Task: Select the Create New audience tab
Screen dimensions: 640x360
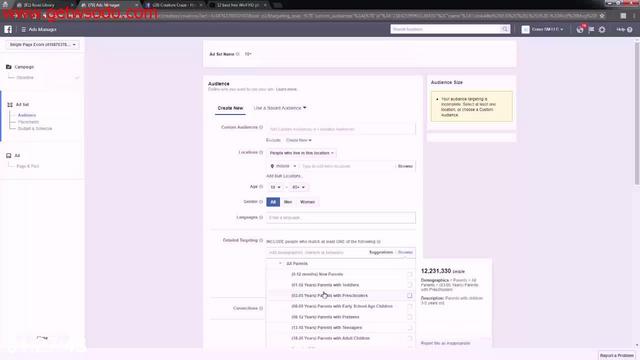Action: pos(230,108)
